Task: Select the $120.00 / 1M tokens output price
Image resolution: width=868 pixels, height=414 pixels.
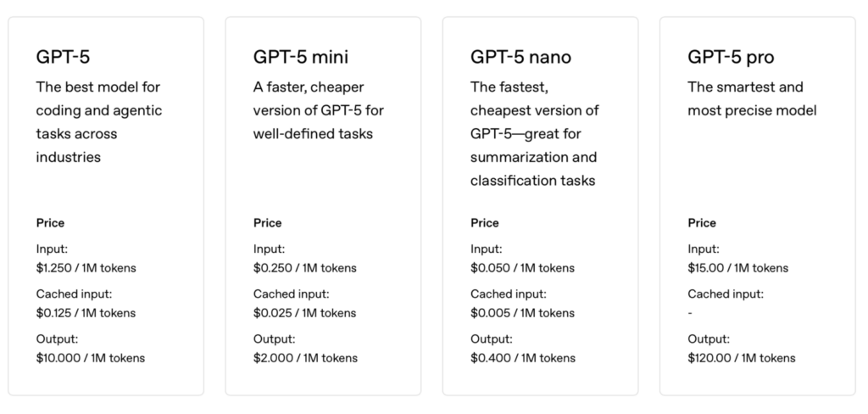Action: (x=742, y=358)
